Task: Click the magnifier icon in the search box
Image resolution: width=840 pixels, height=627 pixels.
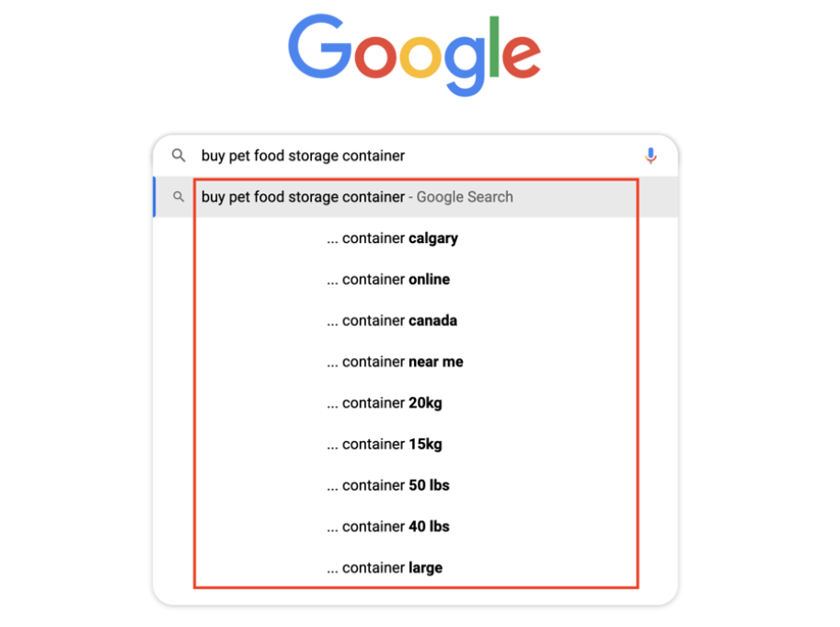Action: tap(178, 156)
